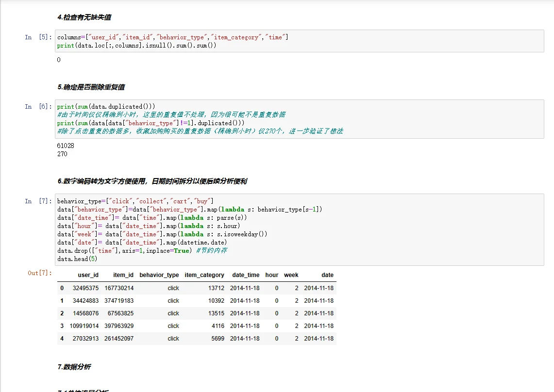The height and width of the screenshot is (392, 554).
Task: Click the Out[7] output prompt
Action: 40,273
